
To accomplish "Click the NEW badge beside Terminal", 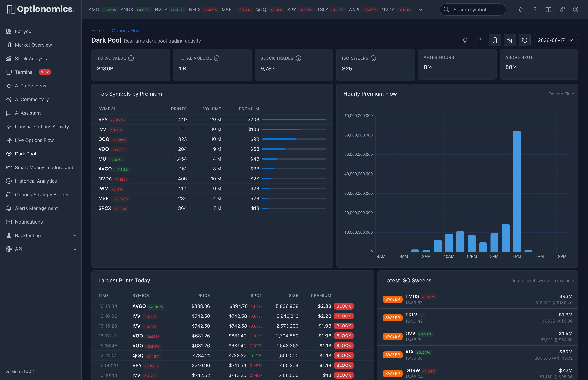I will pyautogui.click(x=45, y=72).
